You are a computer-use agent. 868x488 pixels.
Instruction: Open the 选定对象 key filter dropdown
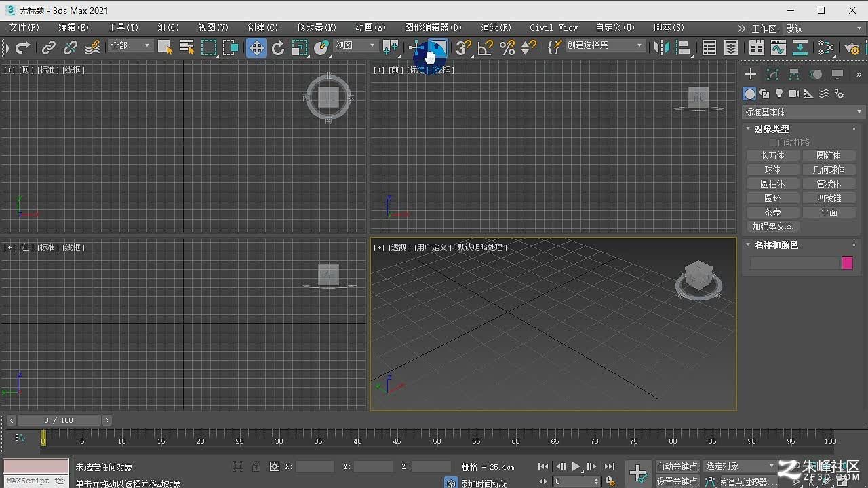point(740,466)
